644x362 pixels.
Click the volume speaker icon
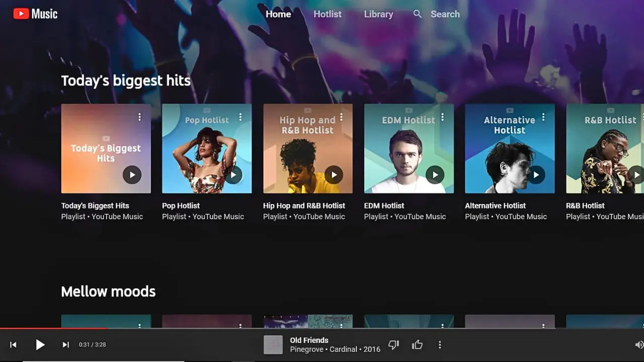pos(639,345)
